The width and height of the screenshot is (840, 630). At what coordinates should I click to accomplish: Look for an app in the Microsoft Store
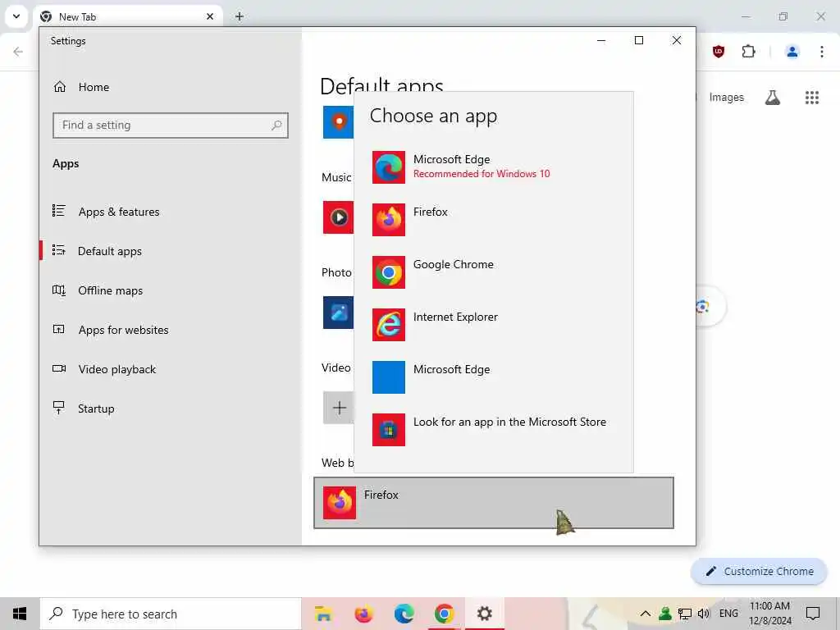[493, 430]
